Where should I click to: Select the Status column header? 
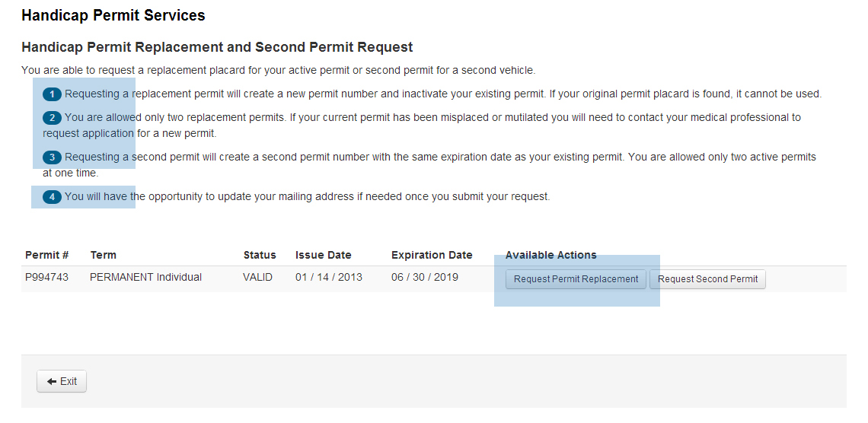point(260,256)
